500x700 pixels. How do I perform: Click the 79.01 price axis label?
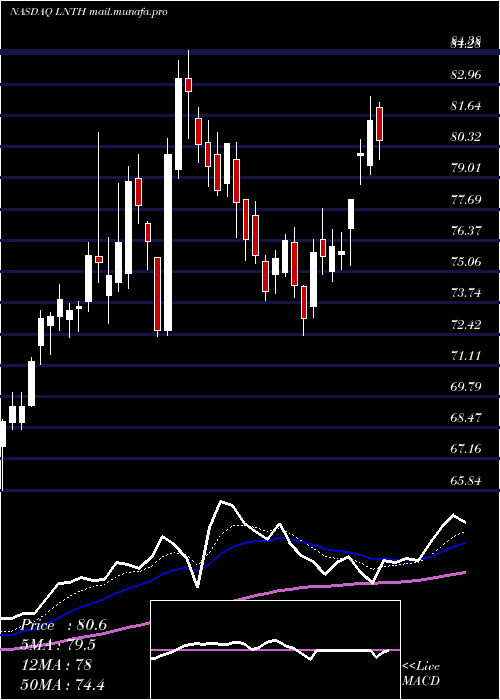coord(466,168)
